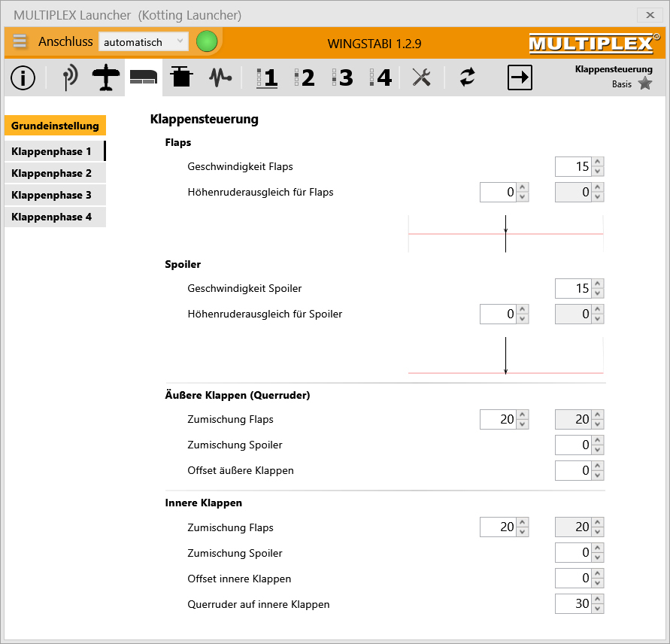Screen dimensions: 670x644
Task: Click the green connection status indicator
Action: click(x=207, y=41)
